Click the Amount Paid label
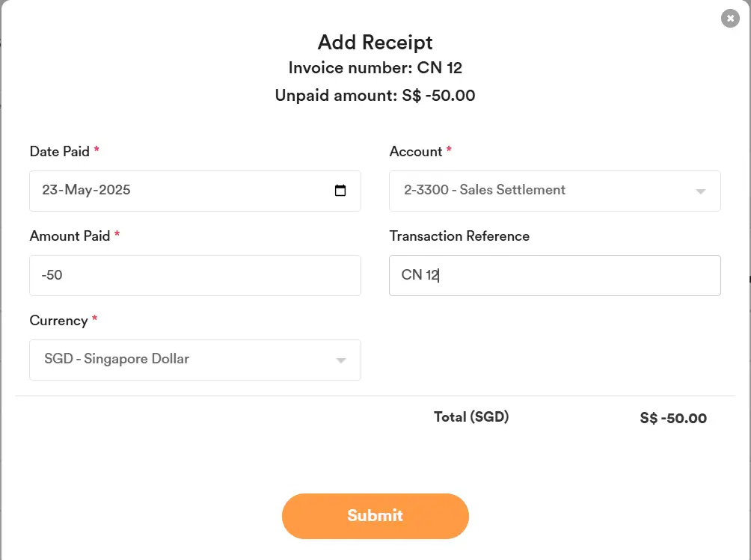Image resolution: width=751 pixels, height=560 pixels. click(x=70, y=236)
